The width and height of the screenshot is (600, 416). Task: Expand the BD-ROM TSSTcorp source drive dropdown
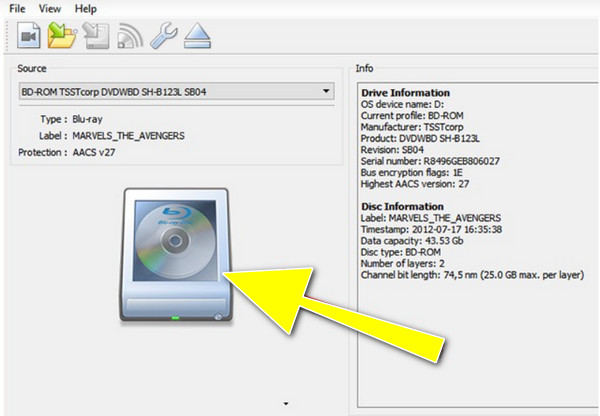tap(177, 91)
